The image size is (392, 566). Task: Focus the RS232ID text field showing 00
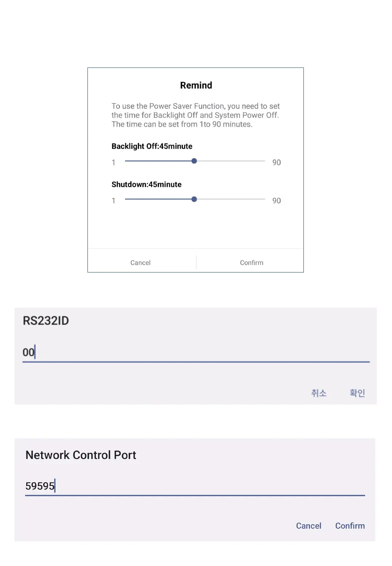[x=196, y=352]
